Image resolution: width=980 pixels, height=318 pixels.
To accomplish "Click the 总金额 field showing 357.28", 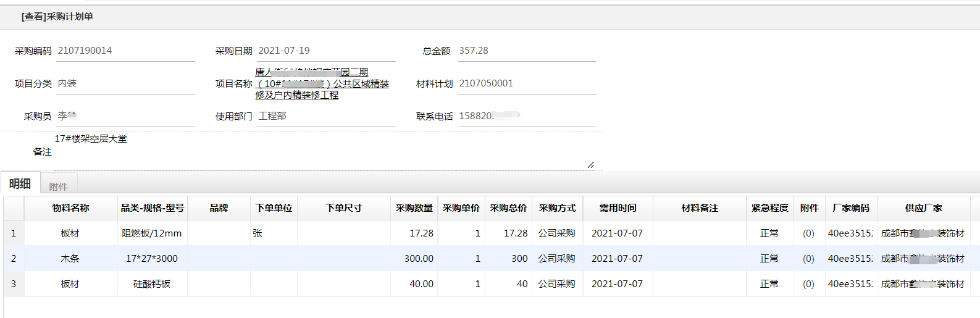I will point(526,51).
